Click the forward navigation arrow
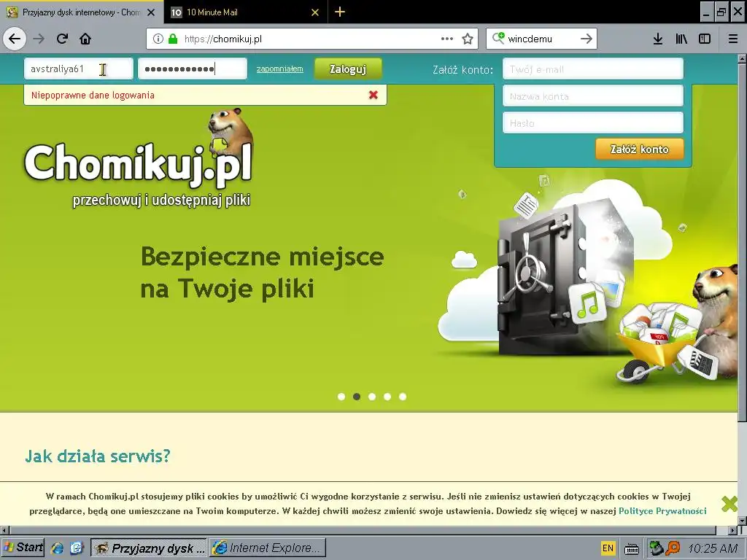This screenshot has height=560, width=747. pyautogui.click(x=39, y=39)
